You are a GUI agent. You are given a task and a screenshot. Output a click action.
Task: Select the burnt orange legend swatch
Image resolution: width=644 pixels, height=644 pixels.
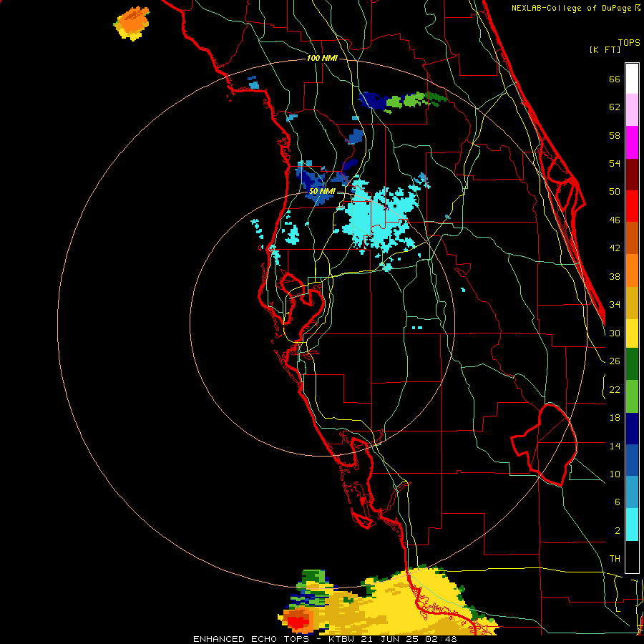pos(632,238)
